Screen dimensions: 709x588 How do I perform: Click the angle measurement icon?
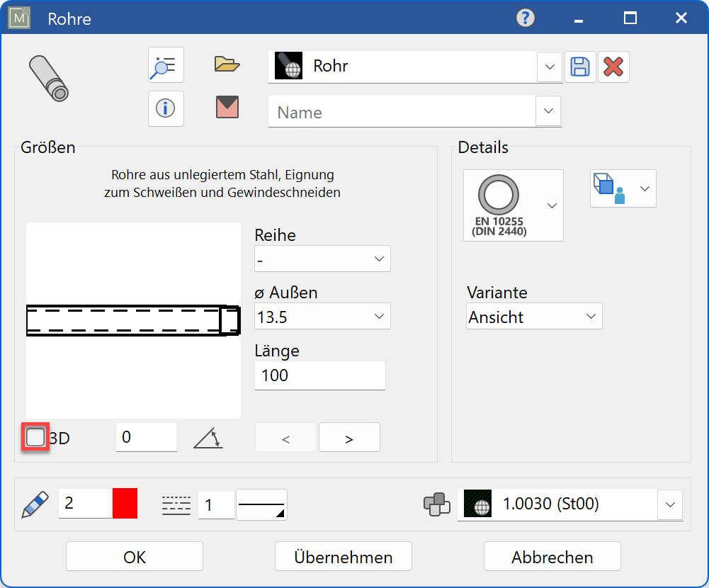click(208, 439)
